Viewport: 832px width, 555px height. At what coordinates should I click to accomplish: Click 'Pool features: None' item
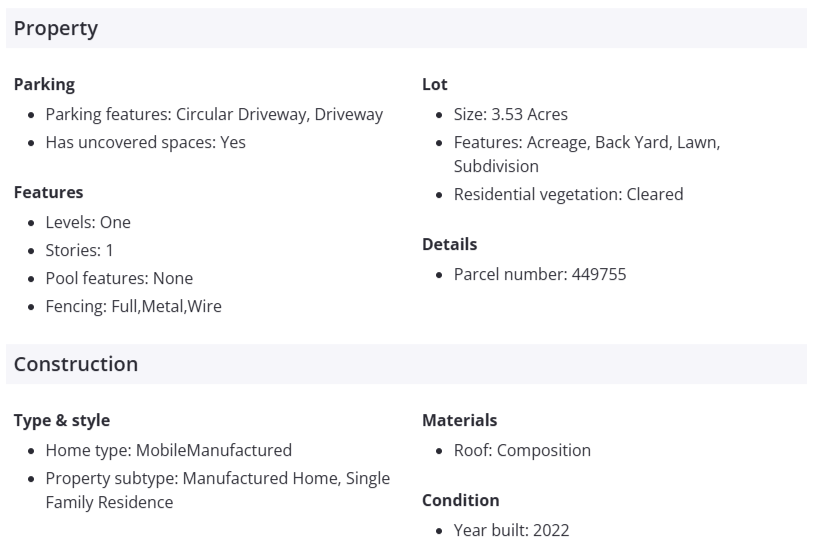[x=119, y=278]
